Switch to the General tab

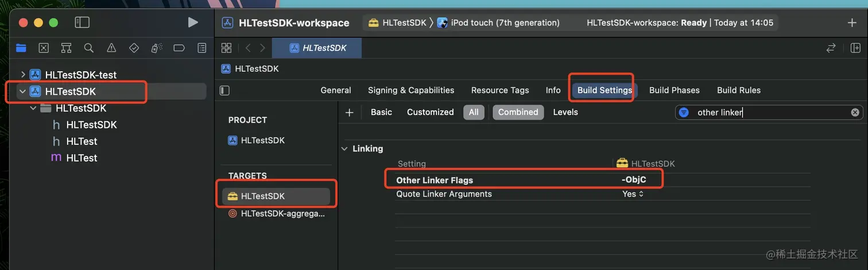(x=336, y=90)
